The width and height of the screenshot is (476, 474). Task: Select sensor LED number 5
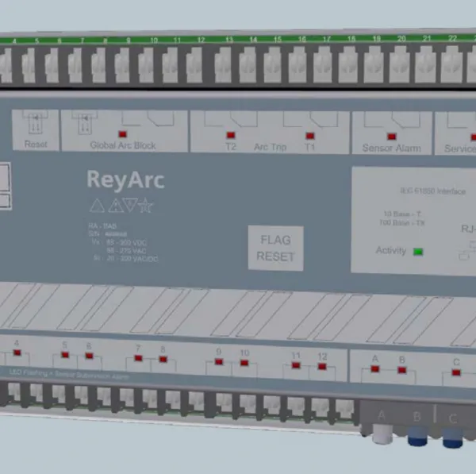65,355
